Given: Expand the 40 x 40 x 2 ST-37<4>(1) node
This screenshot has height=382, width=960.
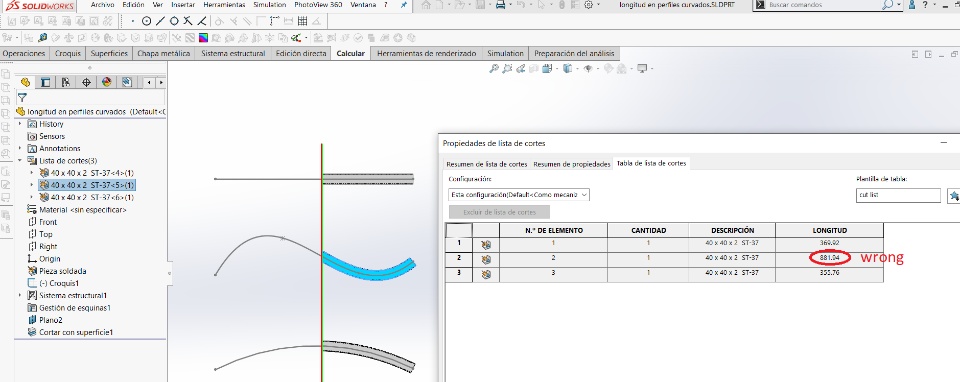Looking at the screenshot, I should pyautogui.click(x=32, y=173).
